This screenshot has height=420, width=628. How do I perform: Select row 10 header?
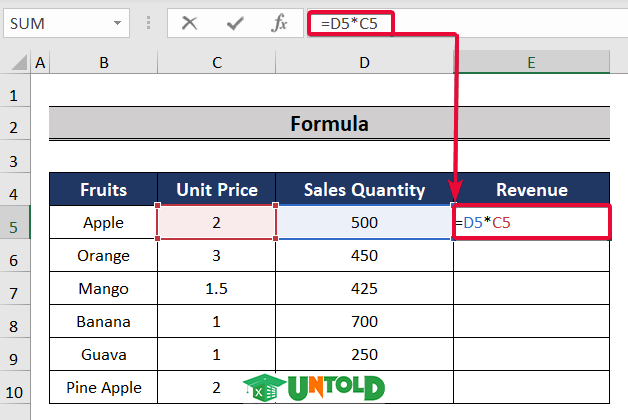(15, 387)
